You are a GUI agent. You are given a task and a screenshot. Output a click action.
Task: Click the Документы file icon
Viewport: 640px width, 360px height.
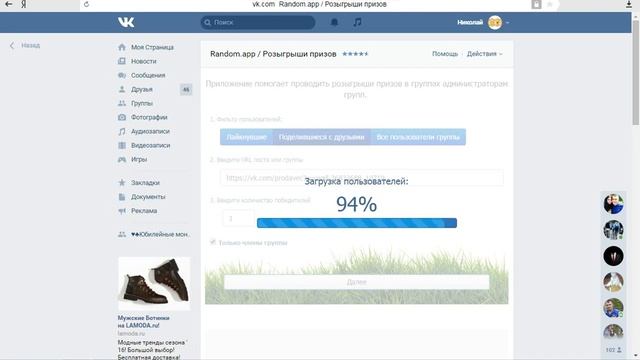[x=122, y=197]
